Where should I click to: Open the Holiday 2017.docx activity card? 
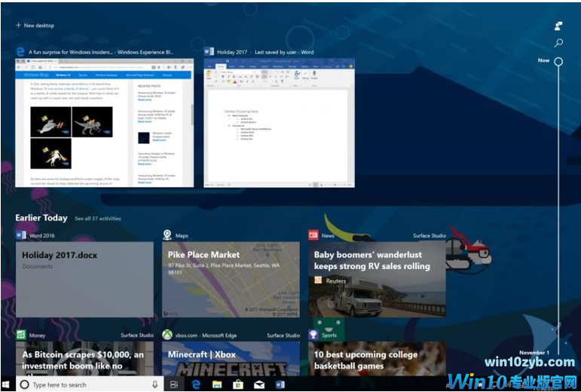coord(84,280)
